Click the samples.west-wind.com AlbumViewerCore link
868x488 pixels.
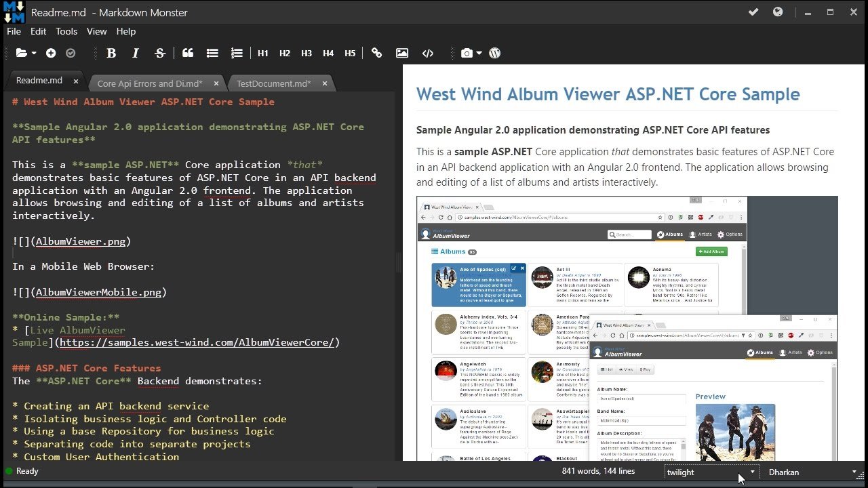pos(197,342)
